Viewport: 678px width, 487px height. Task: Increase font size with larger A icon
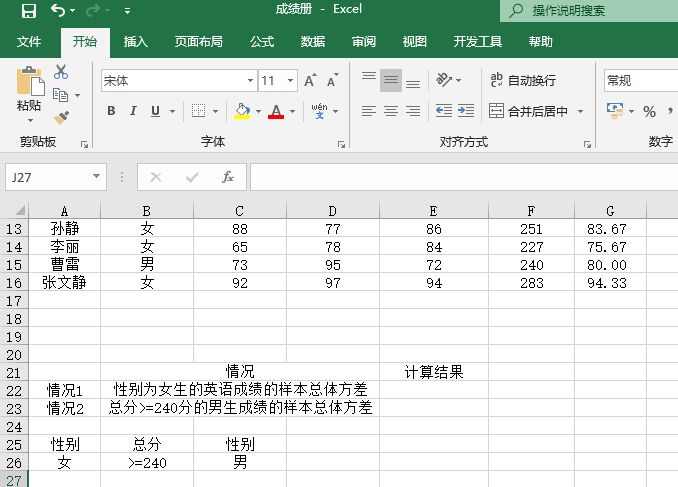coord(309,80)
